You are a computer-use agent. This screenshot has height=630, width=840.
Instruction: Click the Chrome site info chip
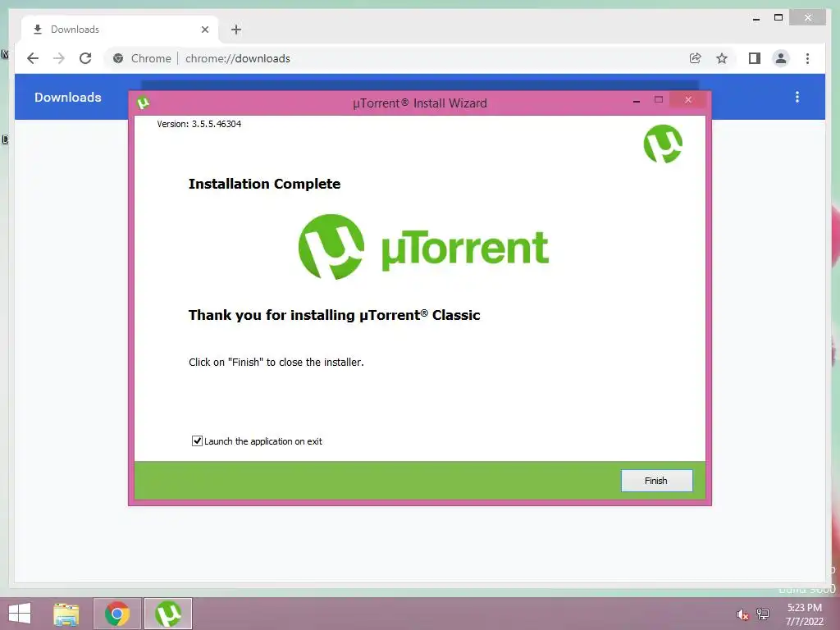(x=142, y=58)
